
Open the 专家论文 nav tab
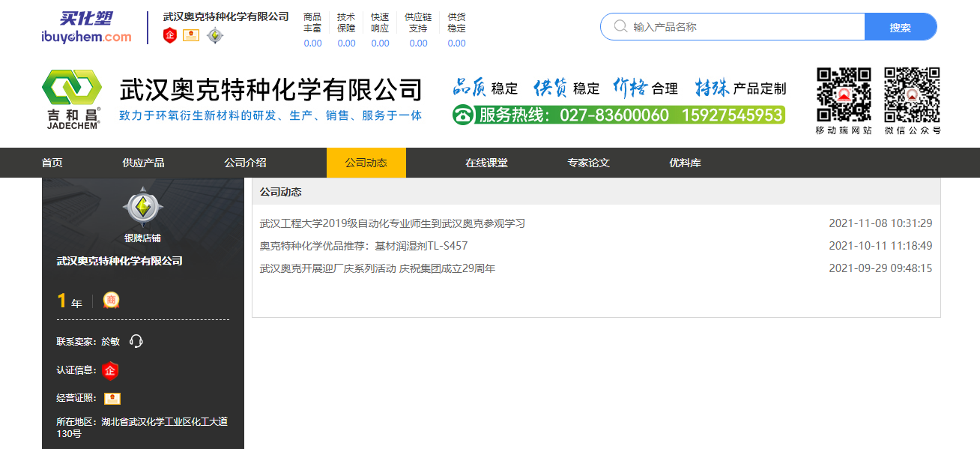tap(588, 163)
